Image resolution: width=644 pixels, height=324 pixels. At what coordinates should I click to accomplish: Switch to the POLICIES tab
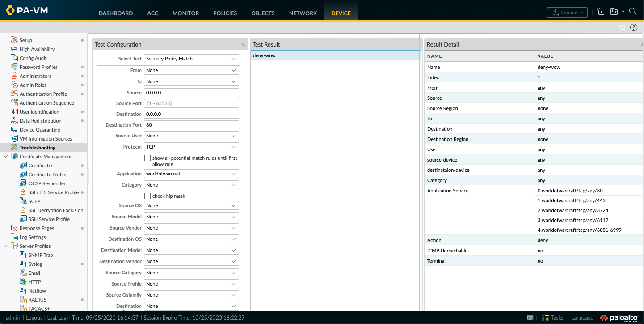pyautogui.click(x=225, y=13)
